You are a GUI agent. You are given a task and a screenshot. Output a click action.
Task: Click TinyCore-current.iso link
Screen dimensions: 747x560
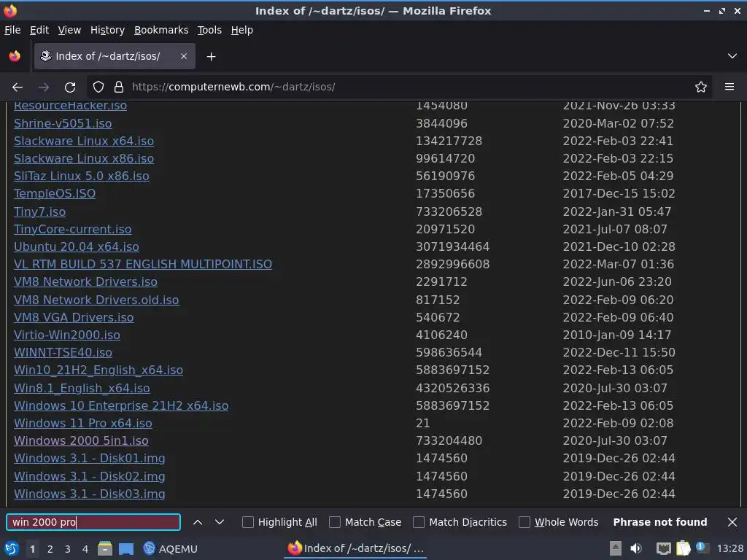click(x=73, y=230)
